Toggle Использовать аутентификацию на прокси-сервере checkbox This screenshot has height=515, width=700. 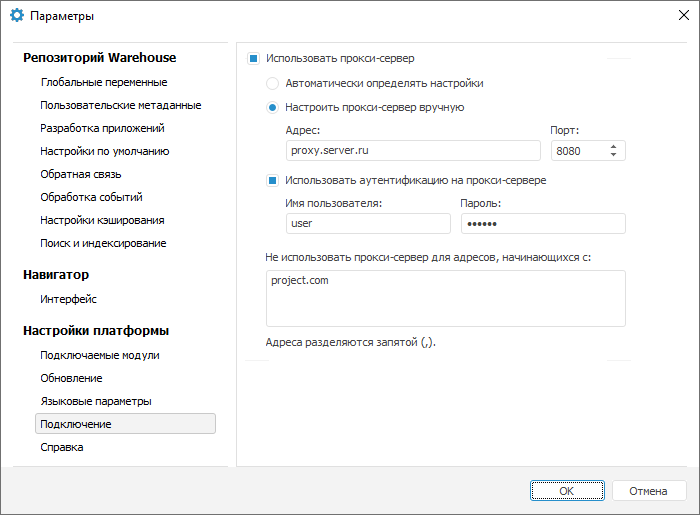(x=272, y=181)
